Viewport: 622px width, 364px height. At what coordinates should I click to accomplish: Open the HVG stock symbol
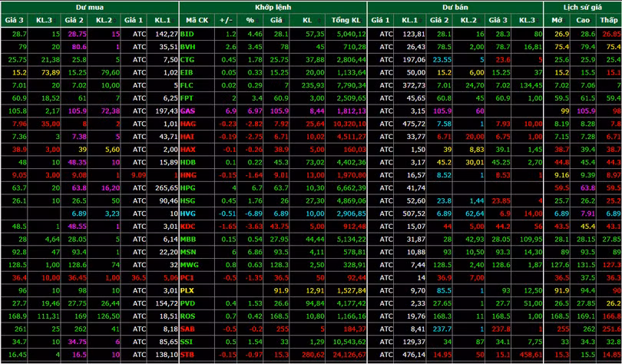pyautogui.click(x=188, y=213)
